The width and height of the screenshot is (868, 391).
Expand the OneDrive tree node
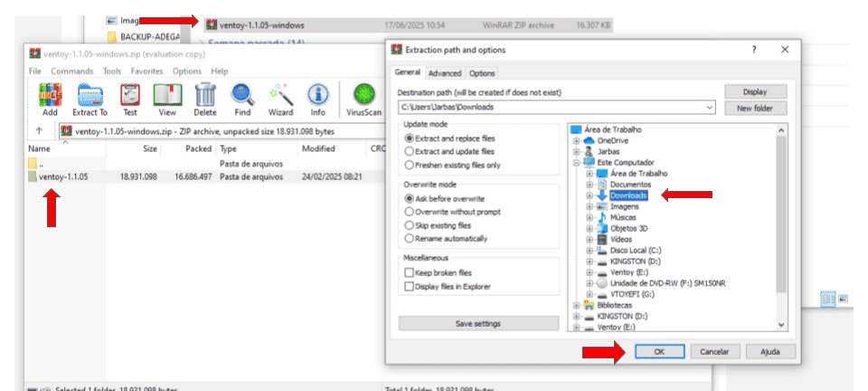576,140
